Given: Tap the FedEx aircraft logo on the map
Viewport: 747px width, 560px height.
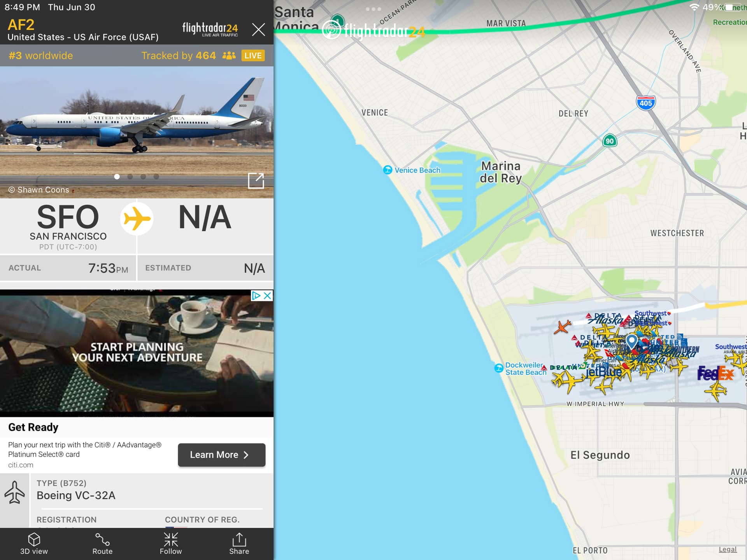Looking at the screenshot, I should (x=715, y=374).
